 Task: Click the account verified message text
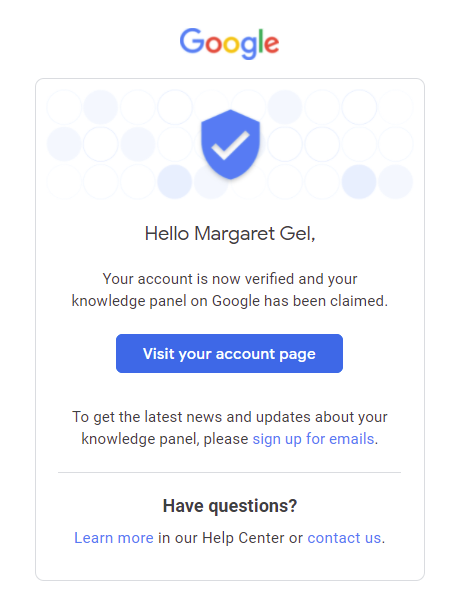click(230, 290)
